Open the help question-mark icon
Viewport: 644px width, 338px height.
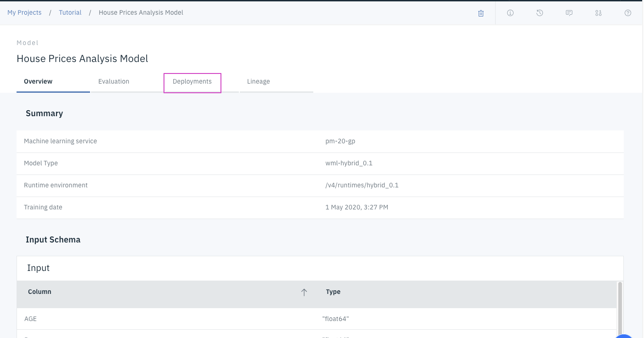click(628, 13)
